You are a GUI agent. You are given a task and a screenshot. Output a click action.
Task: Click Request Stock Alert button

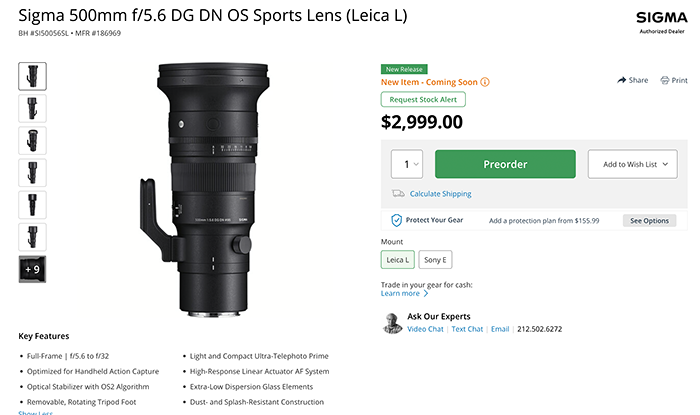click(423, 100)
